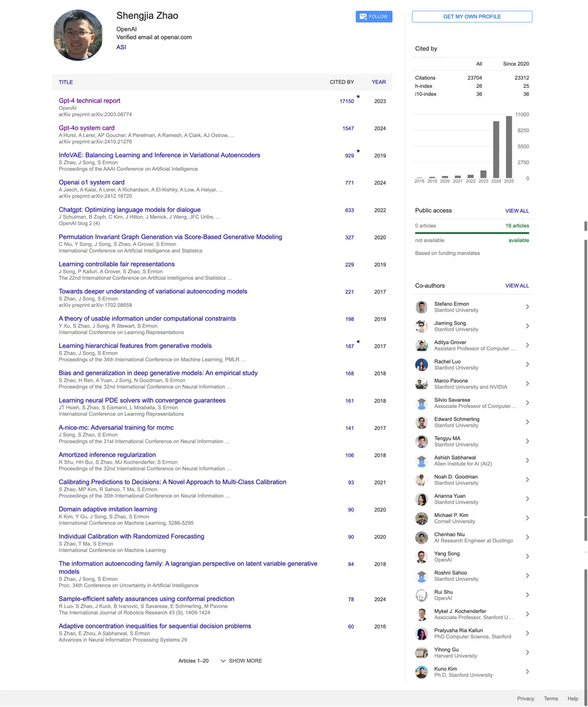588x707 pixels.
Task: Expand Tengyu MA co-author chevron
Action: pyautogui.click(x=527, y=441)
